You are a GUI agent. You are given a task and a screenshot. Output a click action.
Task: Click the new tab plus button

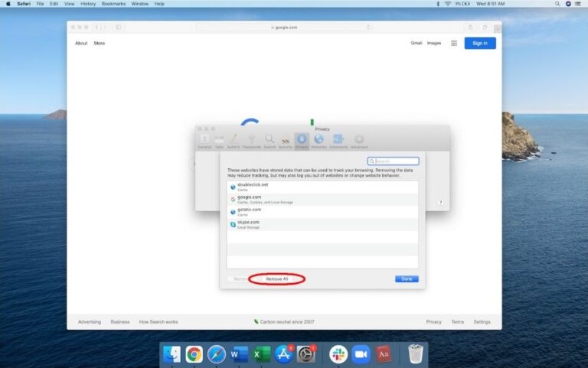[497, 28]
